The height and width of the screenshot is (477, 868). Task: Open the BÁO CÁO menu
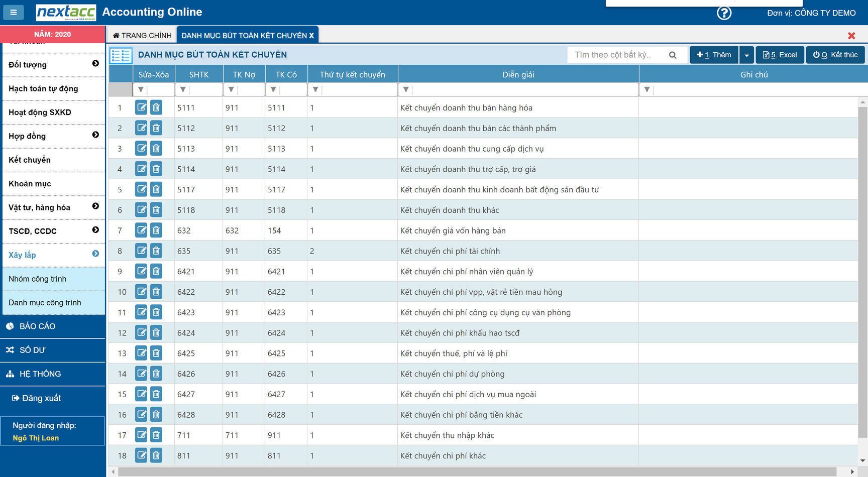pyautogui.click(x=37, y=326)
